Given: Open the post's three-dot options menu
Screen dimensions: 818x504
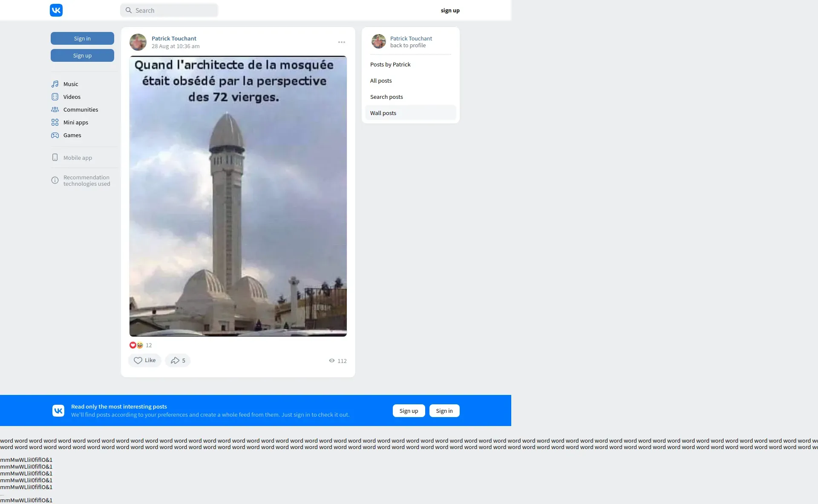Looking at the screenshot, I should [342, 42].
